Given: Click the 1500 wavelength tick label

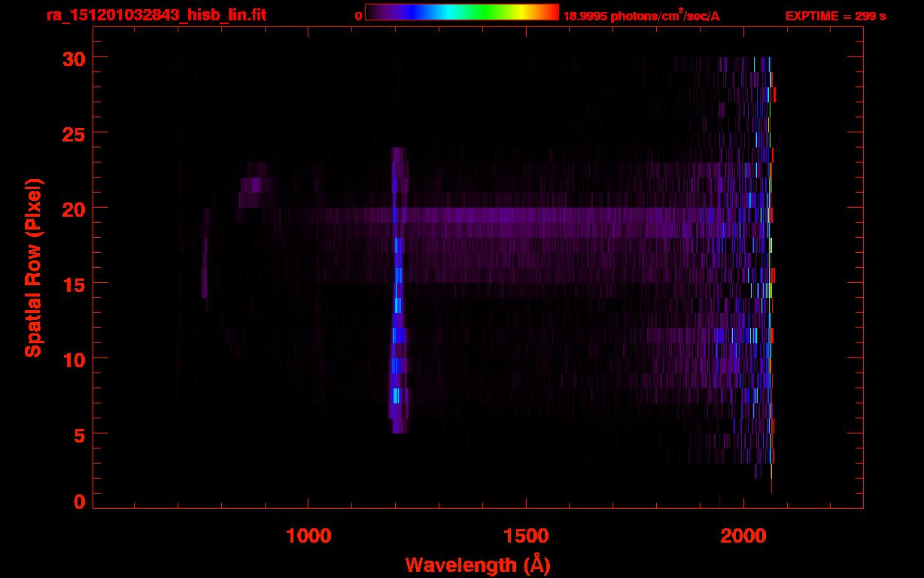Looking at the screenshot, I should tap(526, 535).
